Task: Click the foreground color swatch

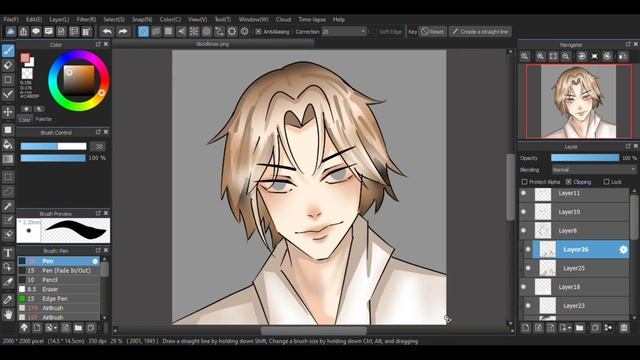Action: click(25, 58)
